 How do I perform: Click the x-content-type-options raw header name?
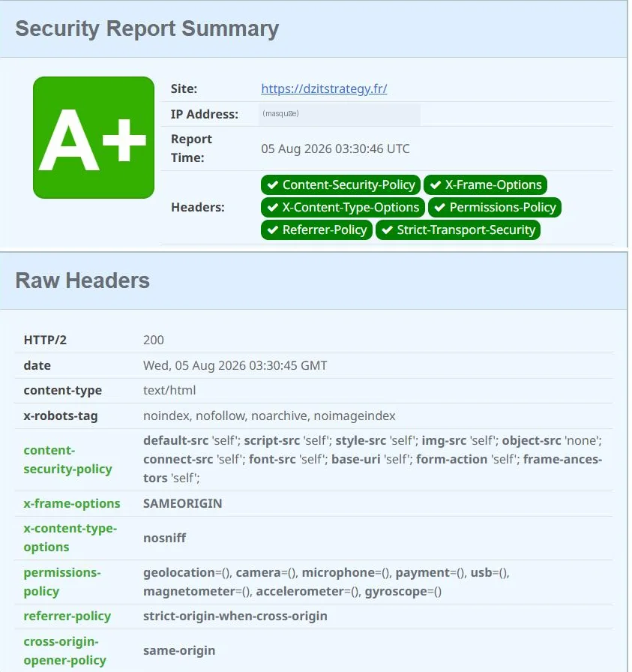coord(70,538)
